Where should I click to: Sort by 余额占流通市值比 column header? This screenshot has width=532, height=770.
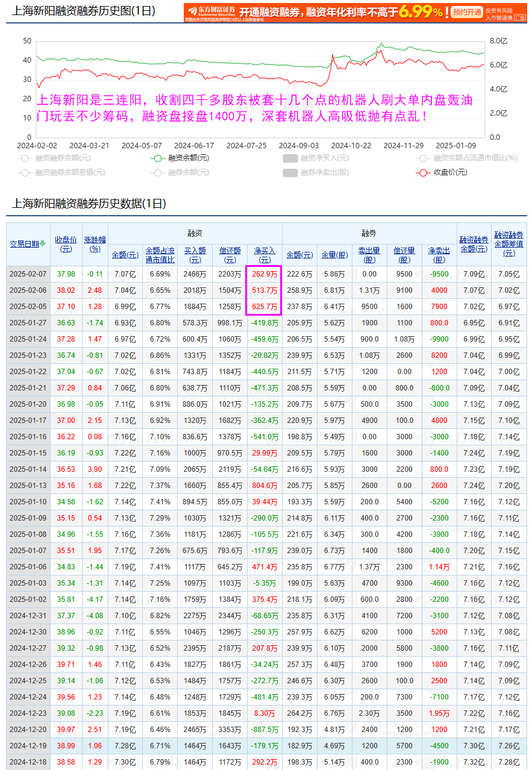click(x=160, y=255)
